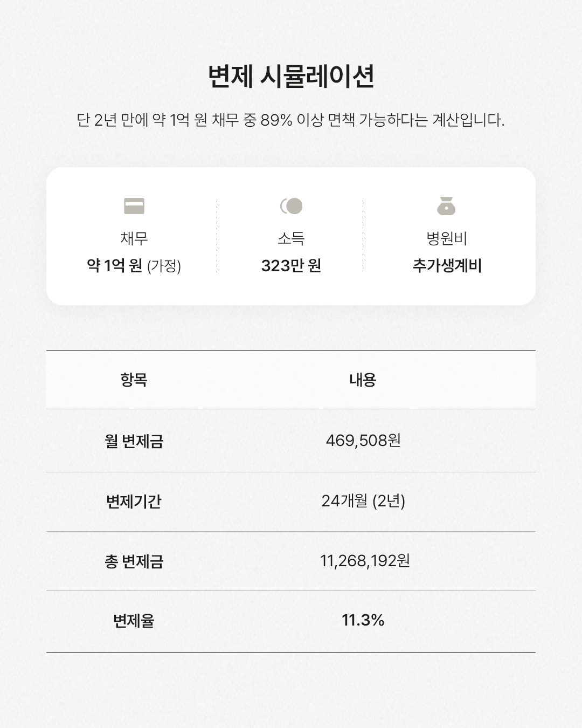Click the money bag hospital expense icon

pos(446,206)
